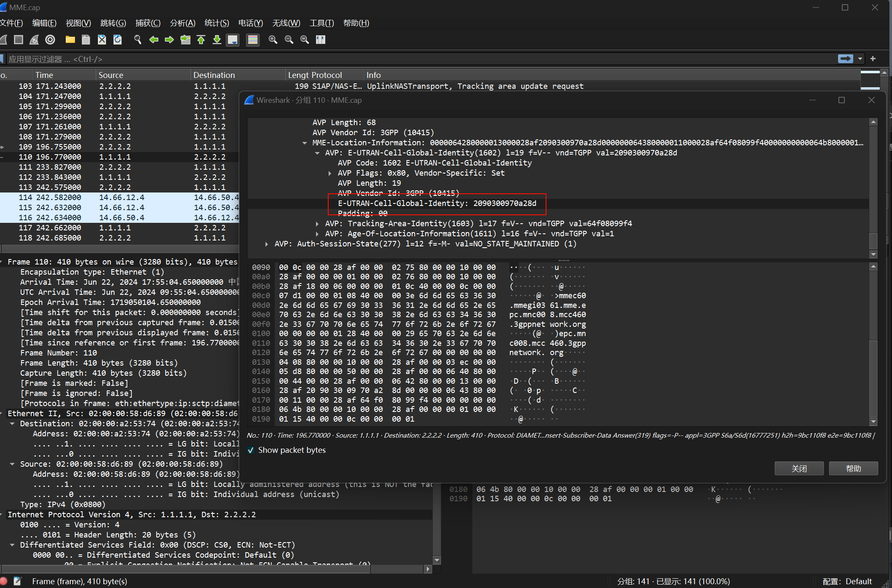Viewport: 892px width, 588px height.
Task: Click the packet list horizontal scrollbar
Action: [x=118, y=249]
